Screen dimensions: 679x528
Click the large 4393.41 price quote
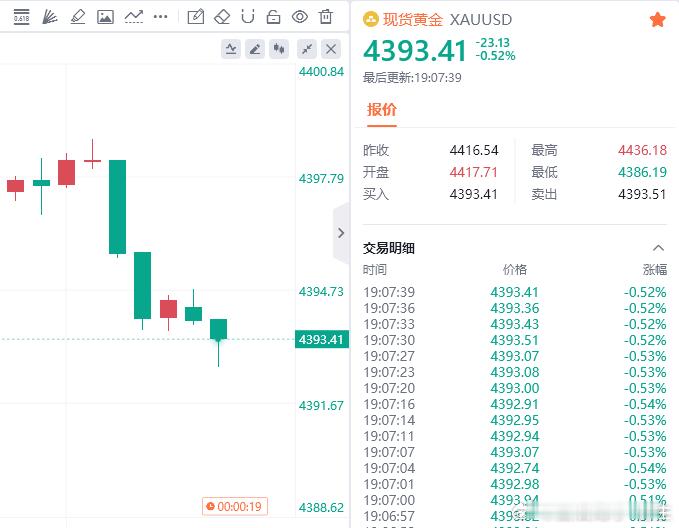pos(414,51)
